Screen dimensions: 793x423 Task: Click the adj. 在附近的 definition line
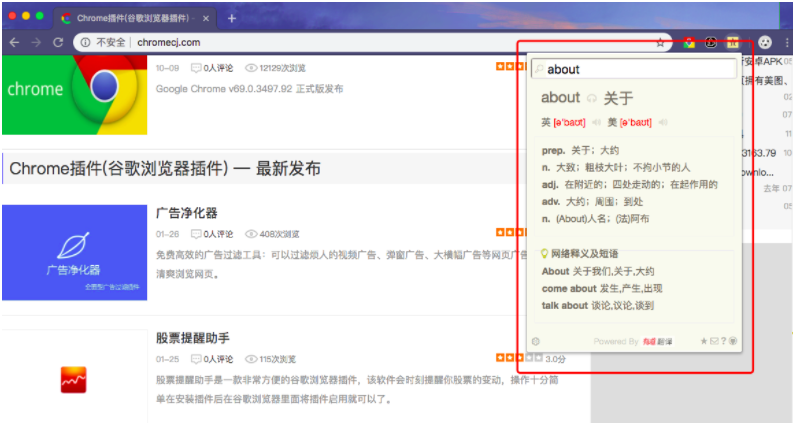coord(630,184)
